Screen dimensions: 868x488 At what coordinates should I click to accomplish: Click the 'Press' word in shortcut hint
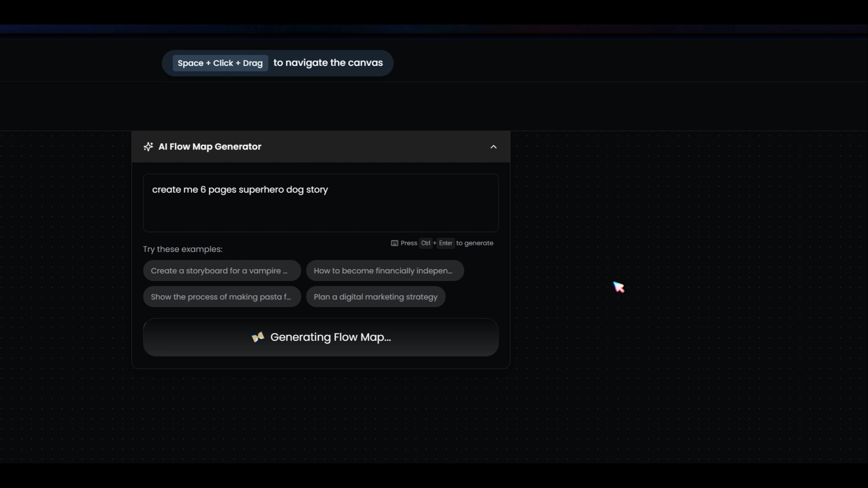tap(409, 243)
